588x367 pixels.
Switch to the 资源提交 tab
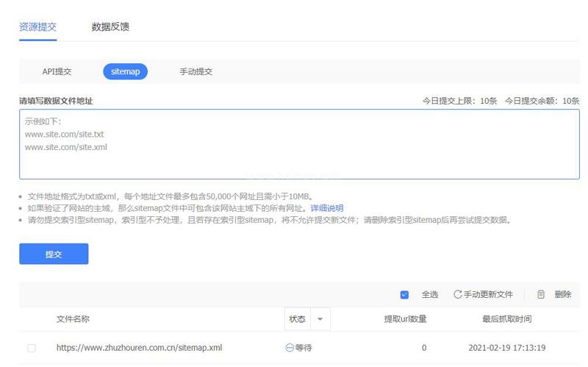point(37,26)
